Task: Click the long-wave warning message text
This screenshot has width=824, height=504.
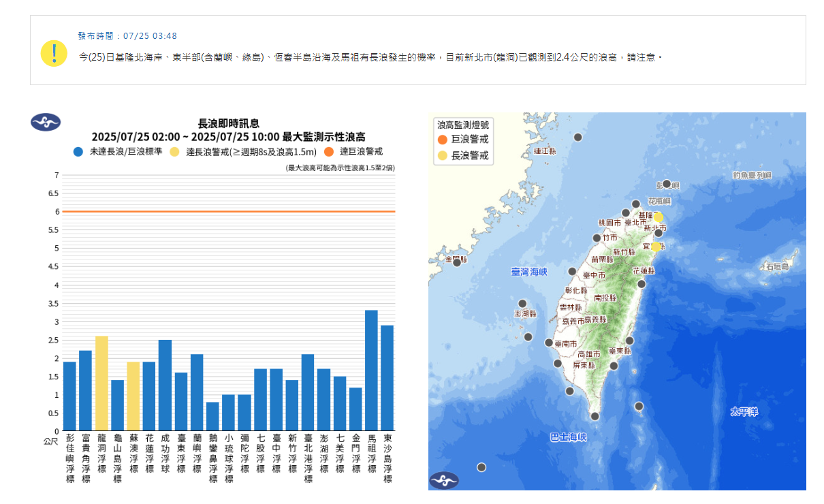Action: 370,57
